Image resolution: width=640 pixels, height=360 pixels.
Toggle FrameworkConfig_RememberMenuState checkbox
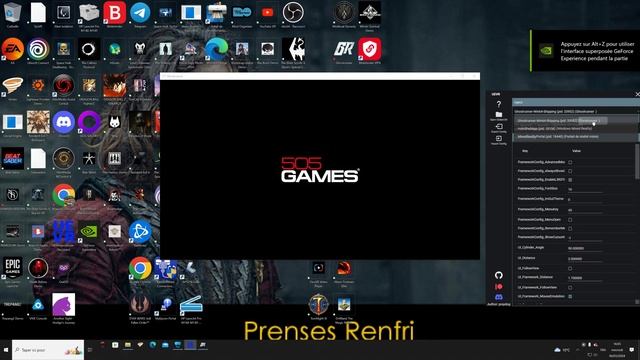tap(570, 229)
